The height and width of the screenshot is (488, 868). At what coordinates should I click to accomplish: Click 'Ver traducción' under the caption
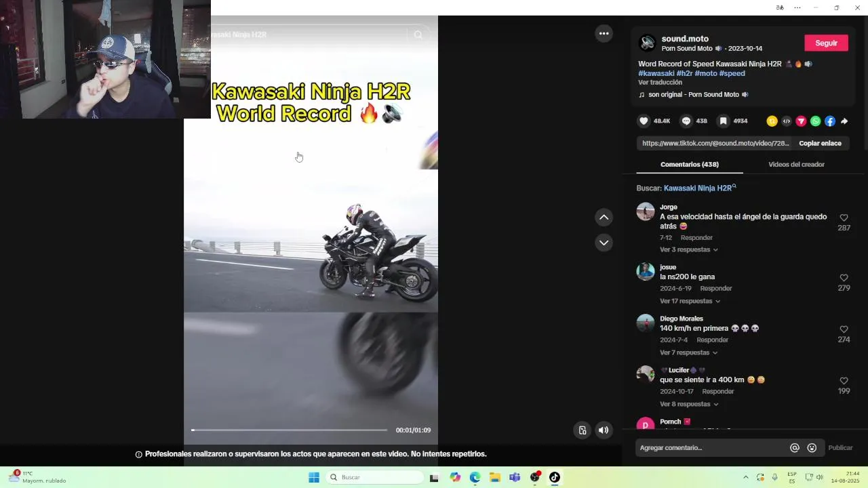(x=660, y=82)
